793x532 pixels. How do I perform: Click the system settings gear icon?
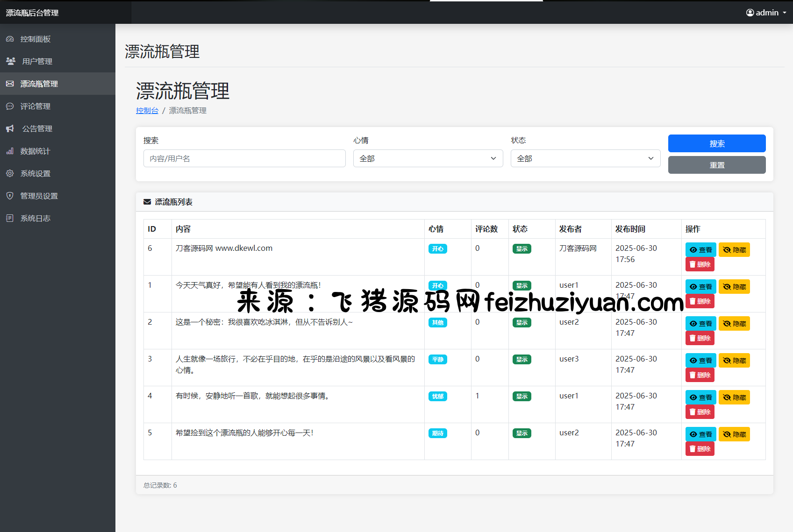(10, 173)
